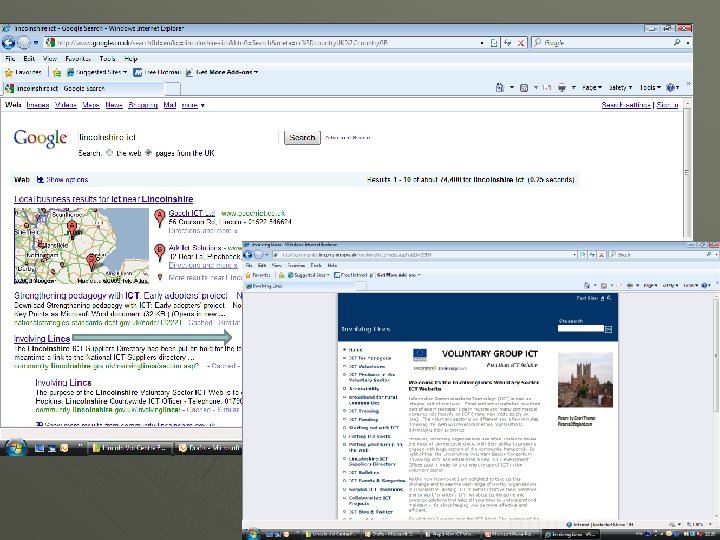Open recent pages dropdown in Google window

36,43
